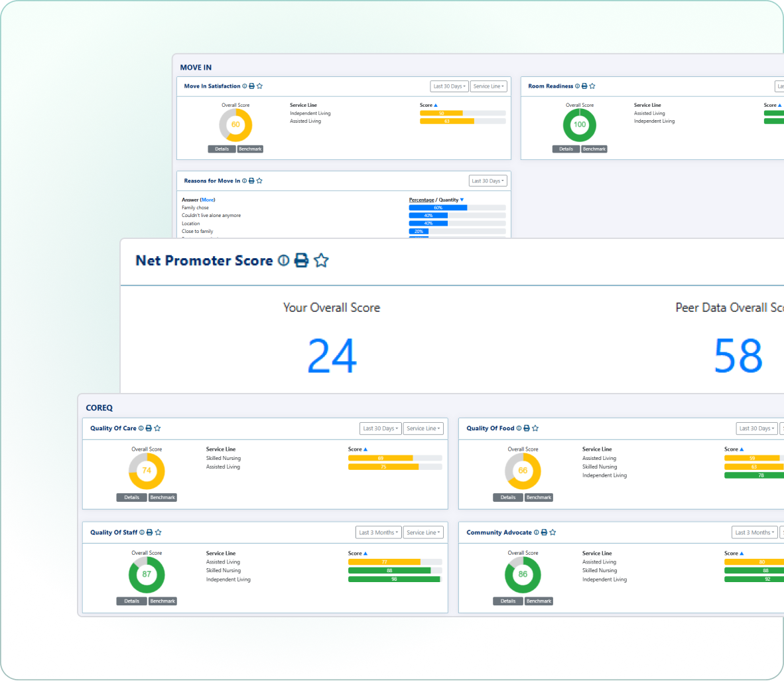
Task: Click the print icon beside Net Promoter Score
Action: pyautogui.click(x=301, y=261)
